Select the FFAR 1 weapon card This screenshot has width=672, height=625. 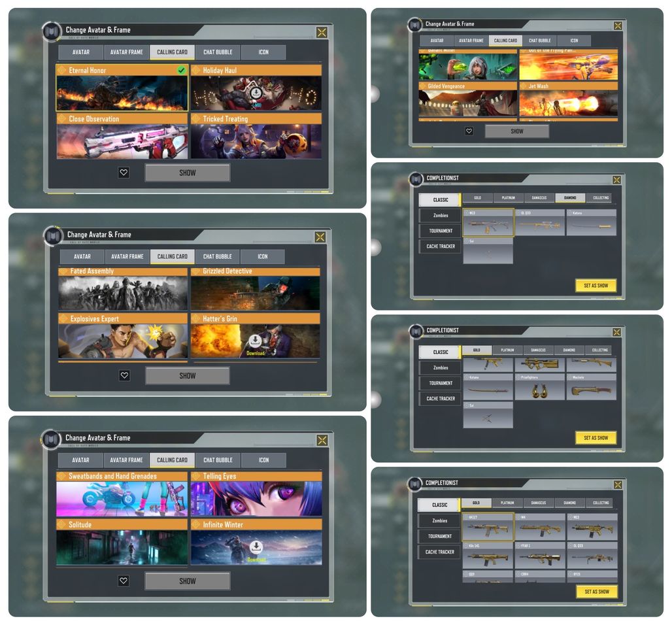click(x=540, y=556)
